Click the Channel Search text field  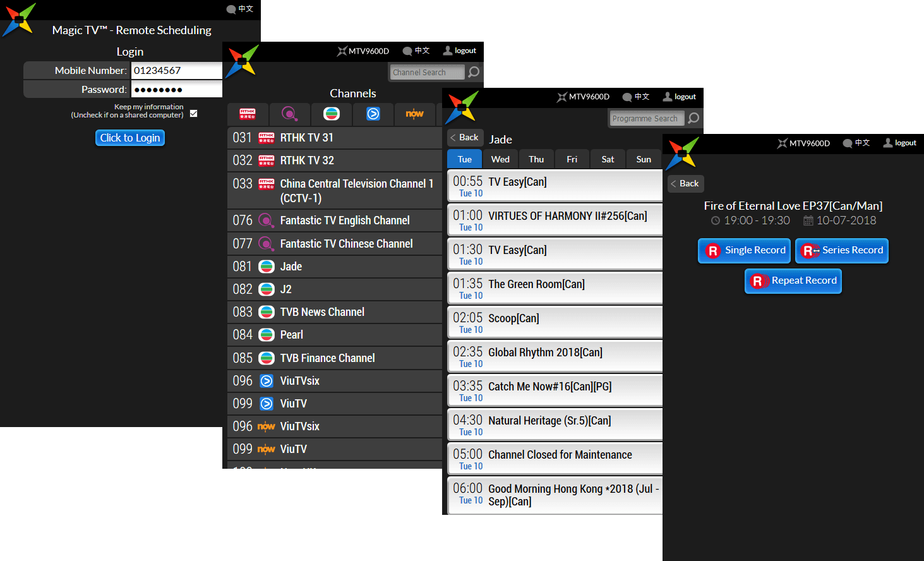point(428,72)
